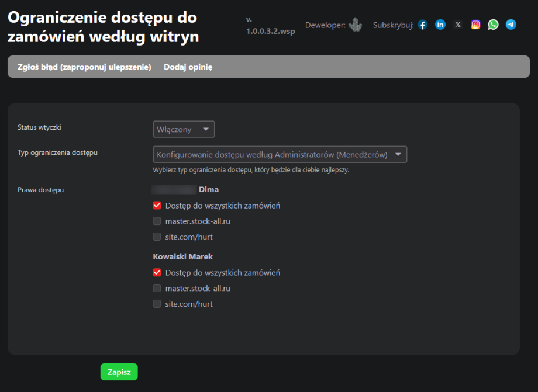The height and width of the screenshot is (392, 538).
Task: Visit the X (Twitter) icon link
Action: (458, 25)
